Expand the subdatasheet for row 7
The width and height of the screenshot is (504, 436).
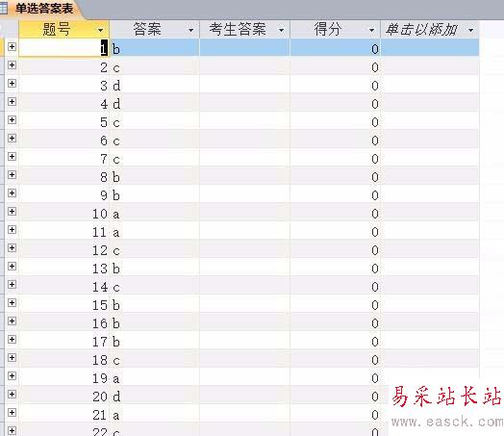pyautogui.click(x=12, y=156)
